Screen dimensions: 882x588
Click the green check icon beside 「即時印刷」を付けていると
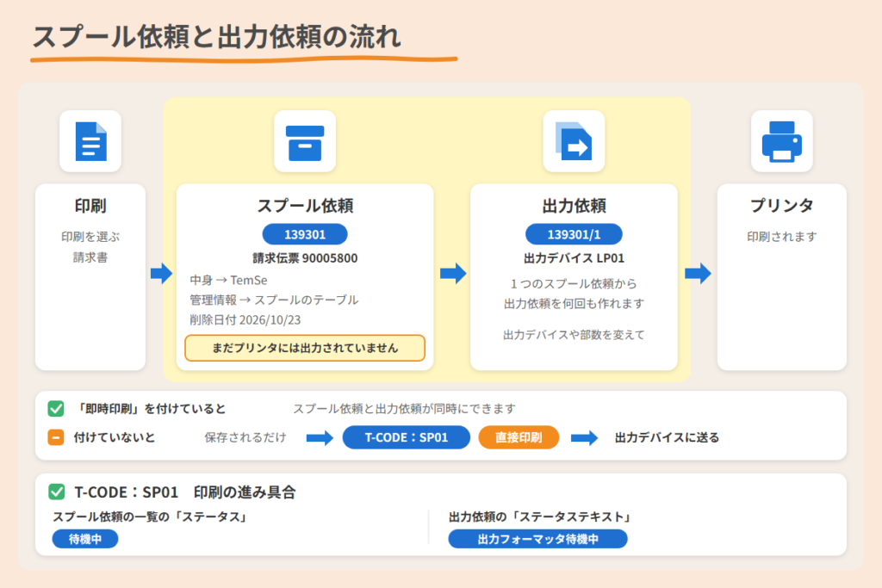point(56,408)
